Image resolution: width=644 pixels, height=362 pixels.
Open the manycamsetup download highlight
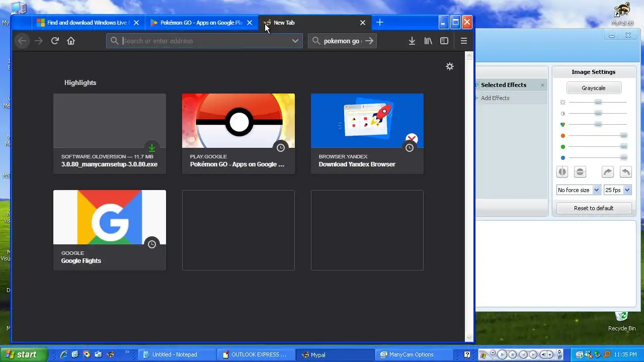click(x=110, y=133)
